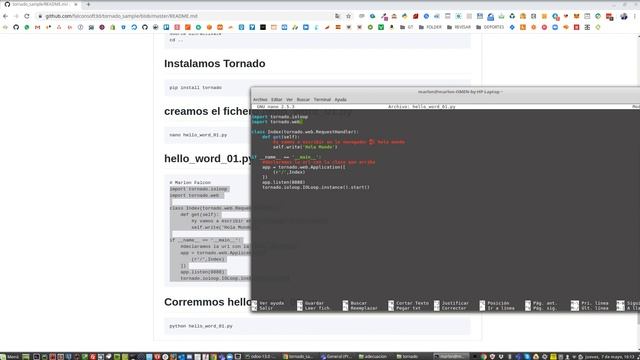This screenshot has width=640, height=360.
Task: Click the Python extension icon in toolbar
Action: coord(404,16)
